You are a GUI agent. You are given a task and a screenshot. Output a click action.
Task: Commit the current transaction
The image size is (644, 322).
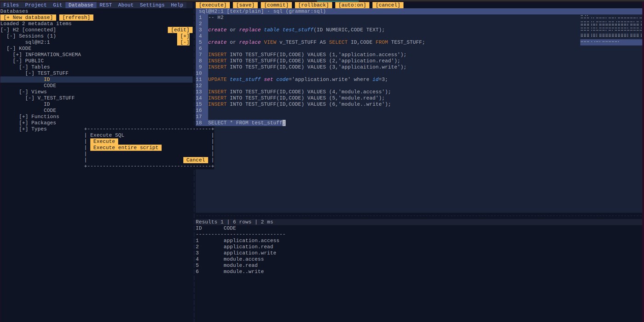coord(276,5)
